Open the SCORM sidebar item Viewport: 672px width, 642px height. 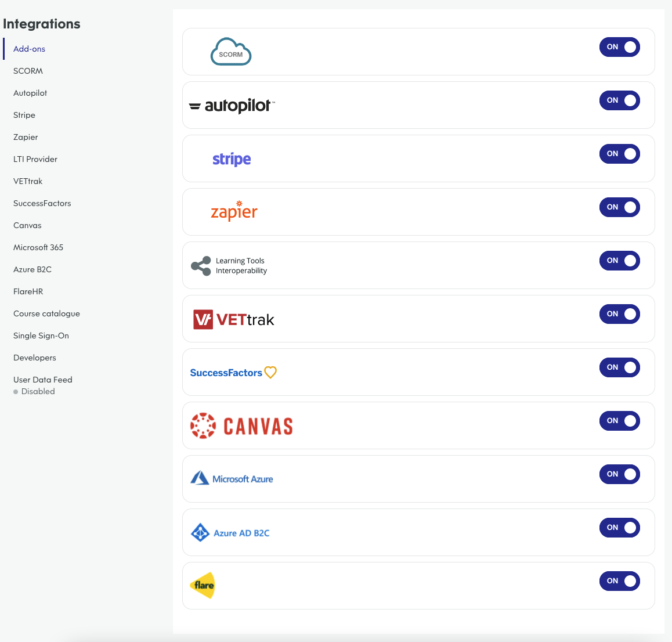28,71
